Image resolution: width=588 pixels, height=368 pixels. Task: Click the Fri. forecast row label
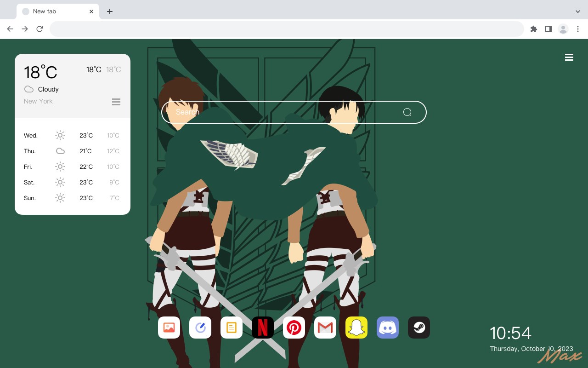(x=28, y=167)
